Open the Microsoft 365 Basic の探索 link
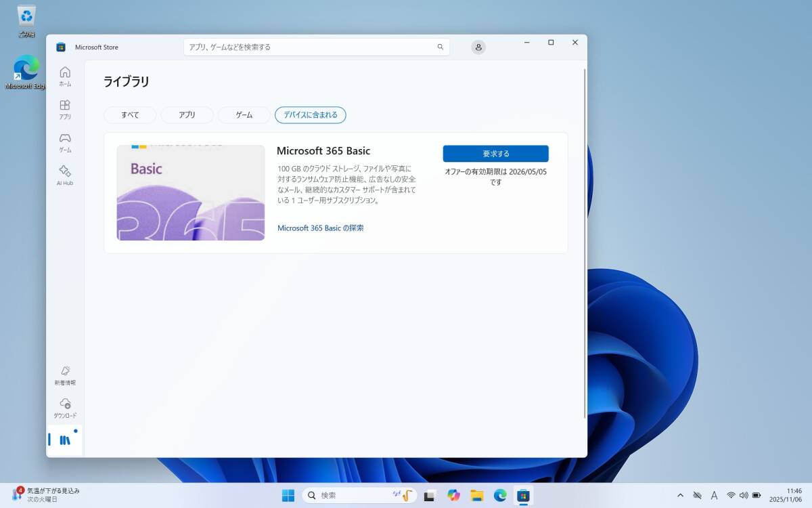 tap(320, 228)
